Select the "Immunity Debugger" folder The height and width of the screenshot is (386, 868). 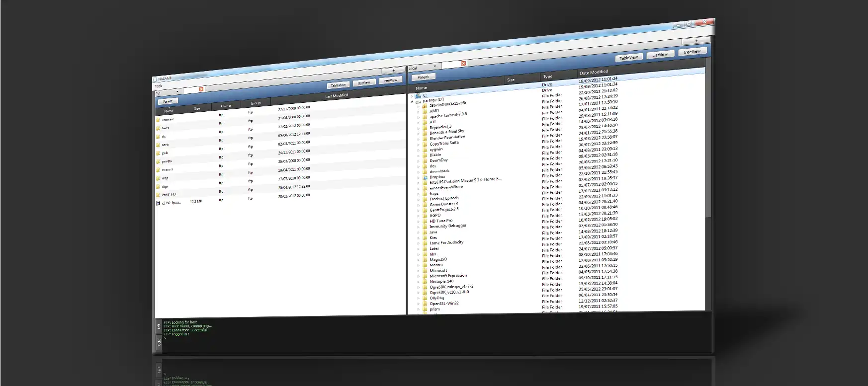pos(448,226)
